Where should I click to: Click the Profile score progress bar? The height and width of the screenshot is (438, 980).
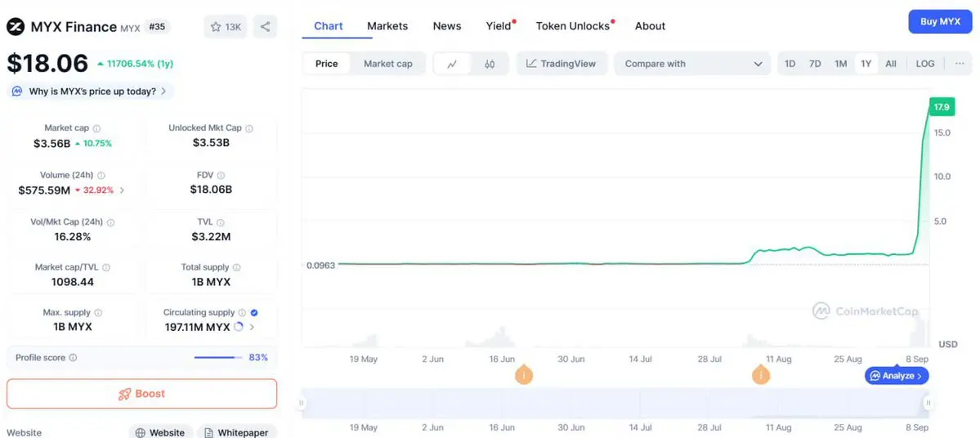tap(218, 358)
